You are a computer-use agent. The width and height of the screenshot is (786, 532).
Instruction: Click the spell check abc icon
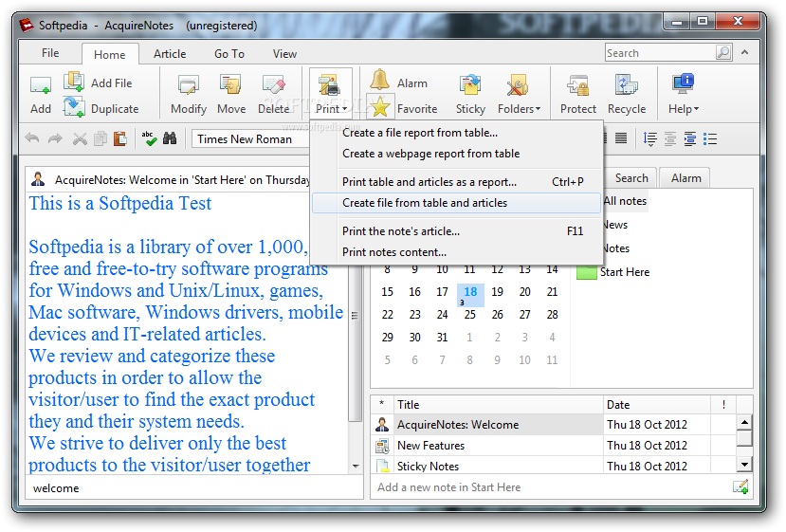tap(148, 138)
